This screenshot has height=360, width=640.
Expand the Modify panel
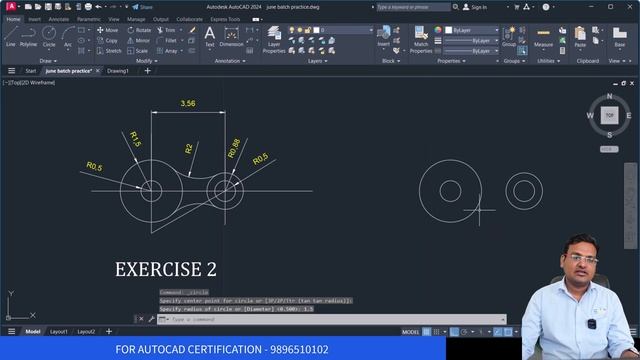tap(147, 61)
